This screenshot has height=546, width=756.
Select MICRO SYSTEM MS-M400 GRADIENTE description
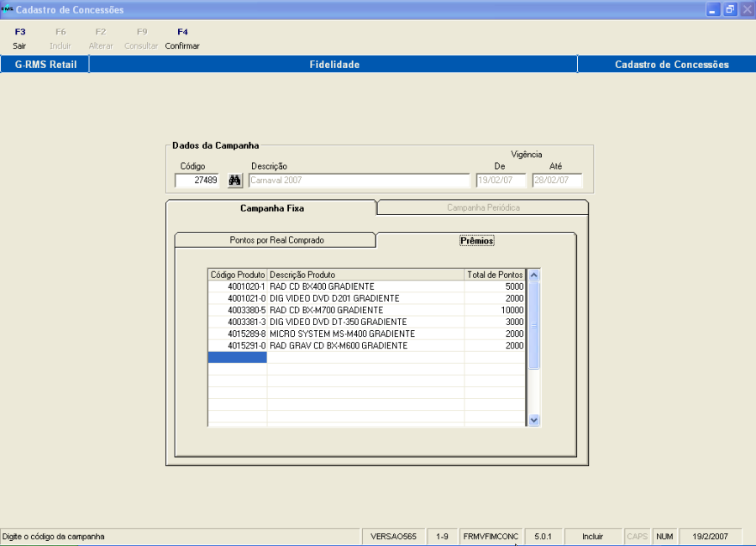pyautogui.click(x=343, y=333)
